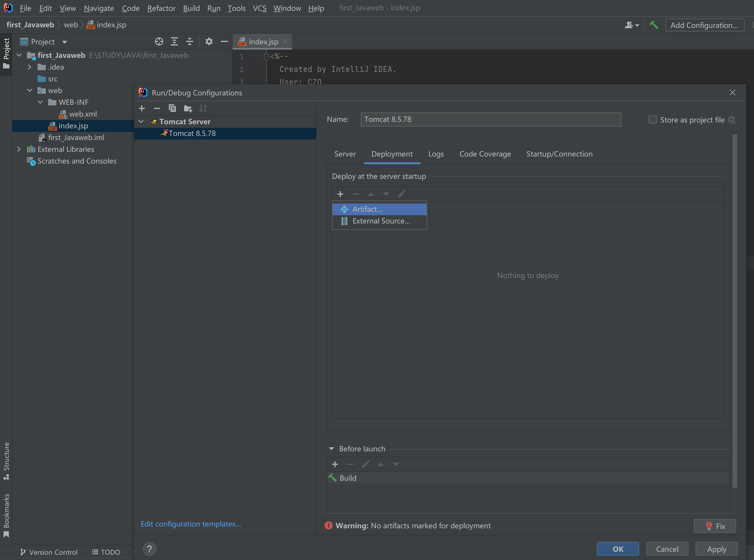The height and width of the screenshot is (560, 754).
Task: Switch to the Server tab
Action: pyautogui.click(x=345, y=154)
